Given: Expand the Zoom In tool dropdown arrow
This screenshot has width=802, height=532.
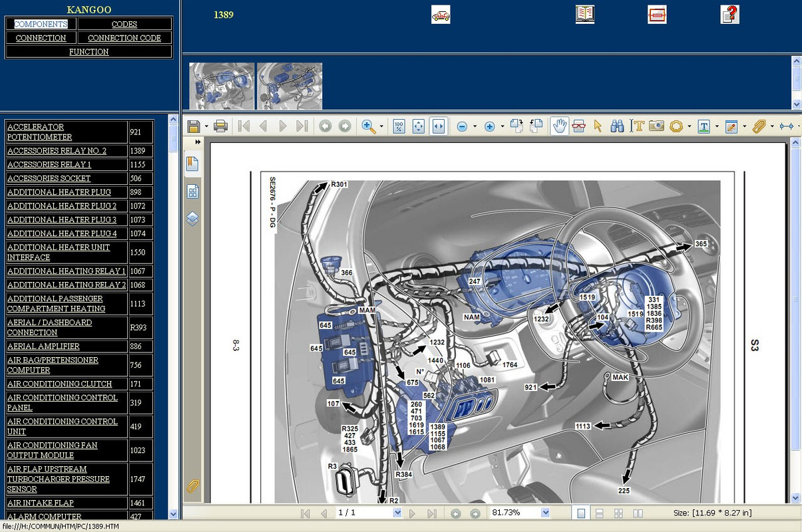Looking at the screenshot, I should 381,126.
